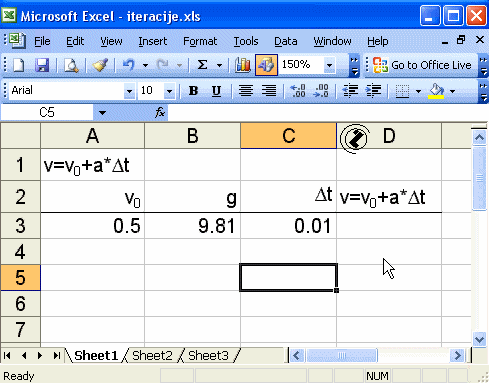The image size is (489, 383).
Task: Select cell containing 9.81
Action: 192,226
